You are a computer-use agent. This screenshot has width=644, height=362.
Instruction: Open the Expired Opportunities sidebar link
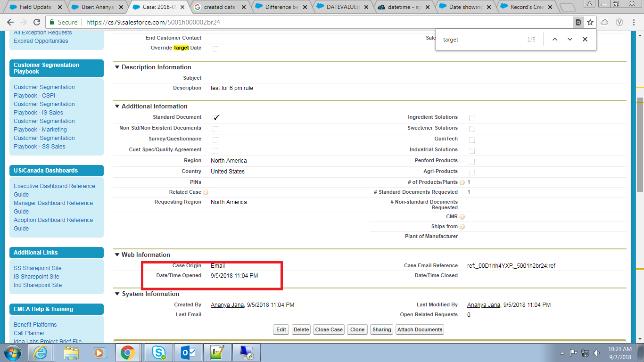[41, 41]
